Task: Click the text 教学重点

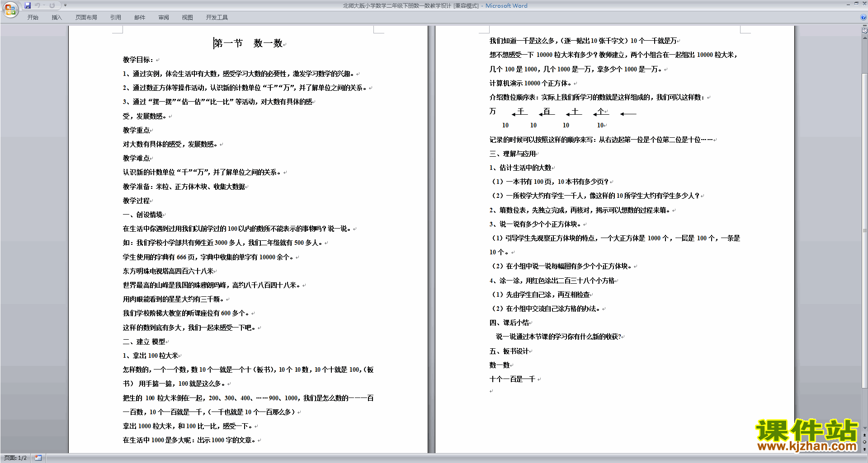Action: pyautogui.click(x=136, y=130)
